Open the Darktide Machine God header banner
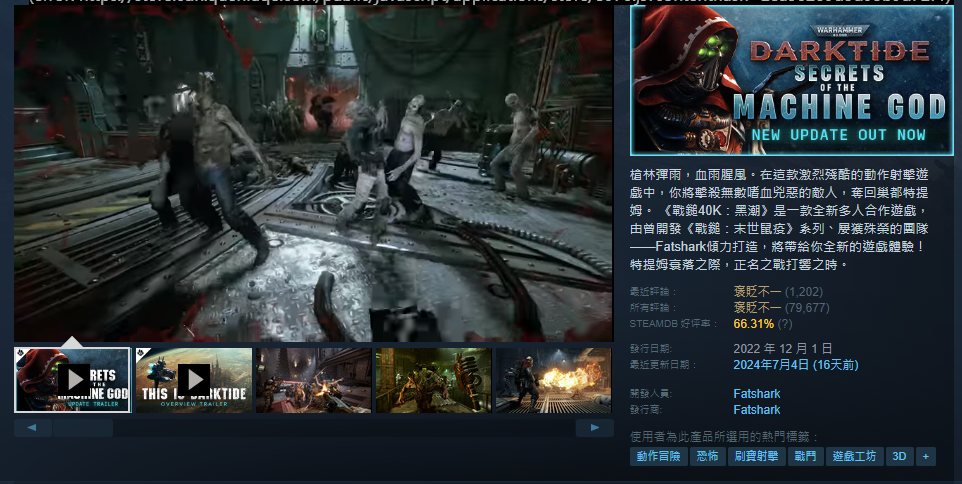The width and height of the screenshot is (962, 484). [791, 80]
